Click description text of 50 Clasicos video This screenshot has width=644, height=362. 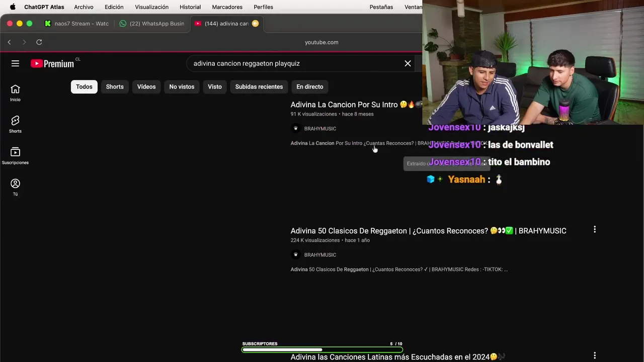pyautogui.click(x=399, y=269)
